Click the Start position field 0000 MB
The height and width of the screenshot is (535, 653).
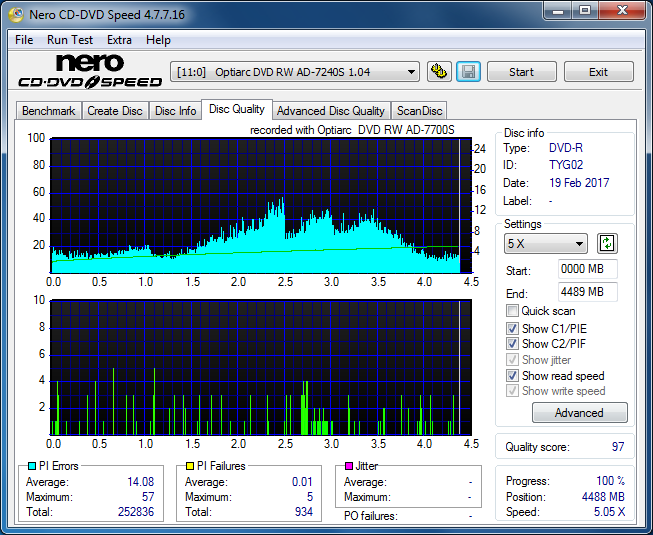(x=587, y=269)
